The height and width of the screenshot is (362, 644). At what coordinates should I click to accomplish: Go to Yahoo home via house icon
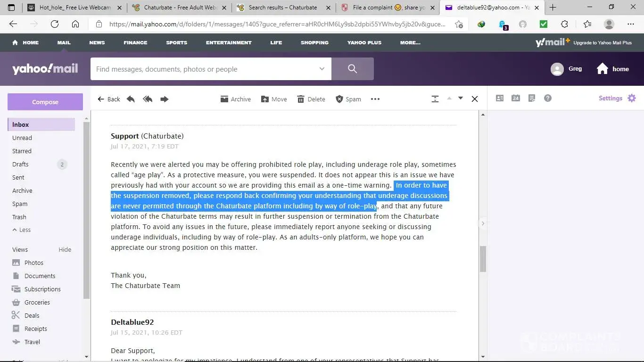point(612,69)
